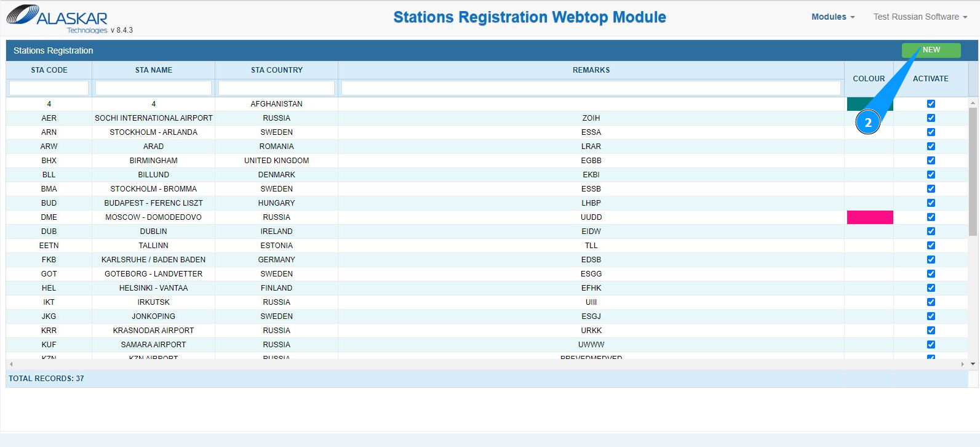Screen dimensions: 980x447
Task: Click the Alaskar Technologies logo
Action: click(x=57, y=18)
